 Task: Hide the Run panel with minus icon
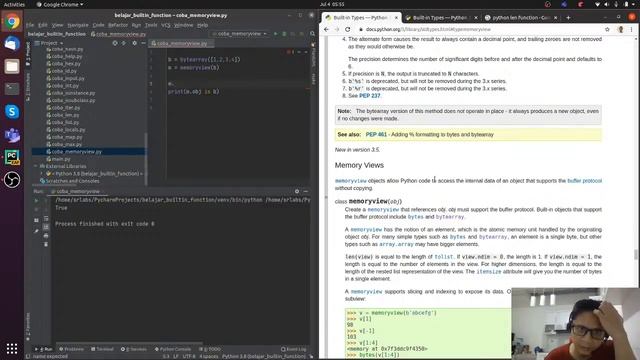tap(306, 191)
